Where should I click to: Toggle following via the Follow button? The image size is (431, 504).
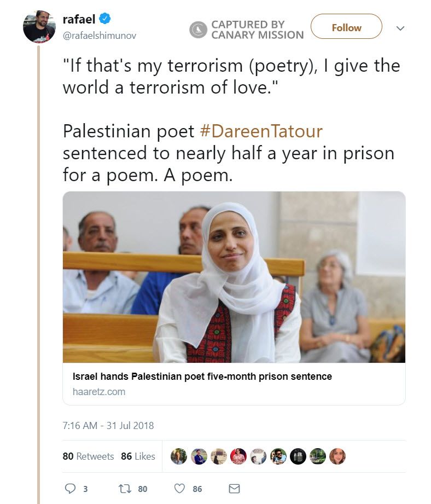(346, 27)
